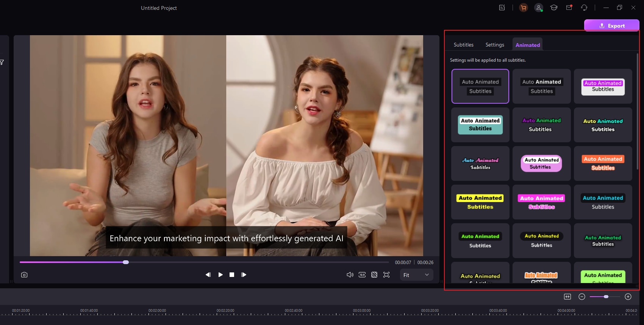Image resolution: width=644 pixels, height=325 pixels.
Task: Choose the orange outlined condensed subtitle style
Action: [542, 273]
